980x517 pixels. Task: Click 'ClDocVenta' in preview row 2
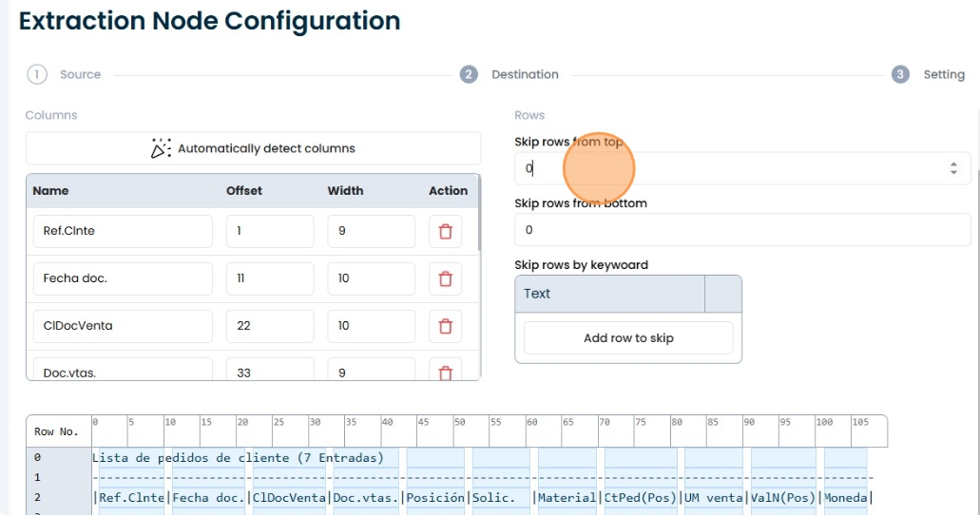coord(289,498)
